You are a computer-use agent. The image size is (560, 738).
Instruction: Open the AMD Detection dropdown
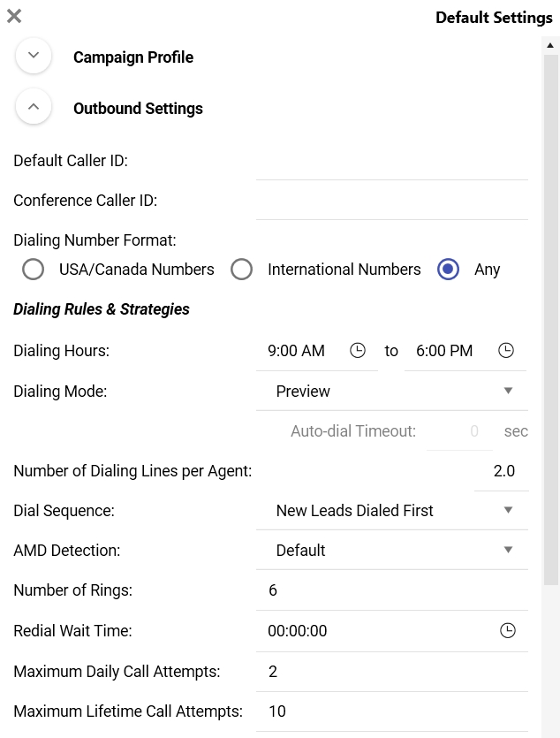391,551
